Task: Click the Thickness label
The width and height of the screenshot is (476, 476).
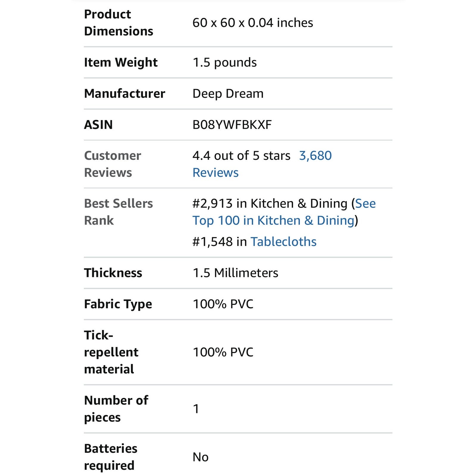Action: click(x=113, y=273)
